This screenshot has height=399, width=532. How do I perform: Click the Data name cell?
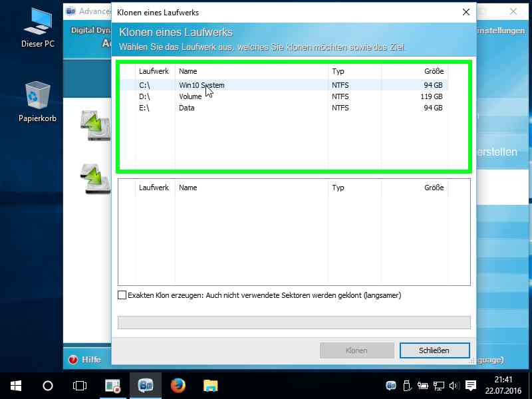coord(187,108)
